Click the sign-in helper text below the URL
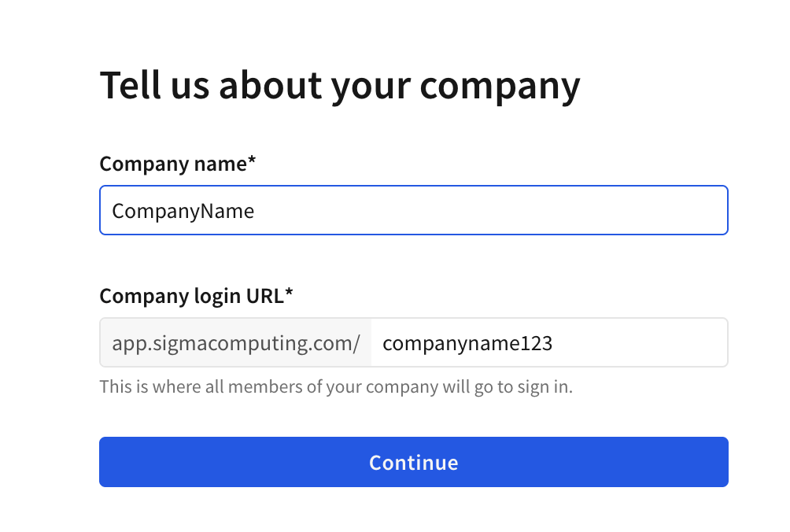 click(336, 386)
